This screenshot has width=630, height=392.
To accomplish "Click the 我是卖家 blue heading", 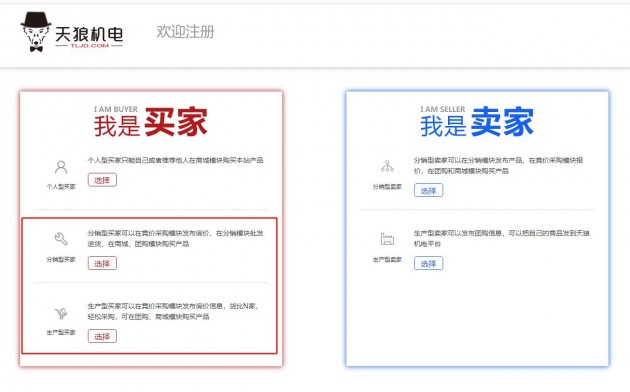I will (477, 122).
